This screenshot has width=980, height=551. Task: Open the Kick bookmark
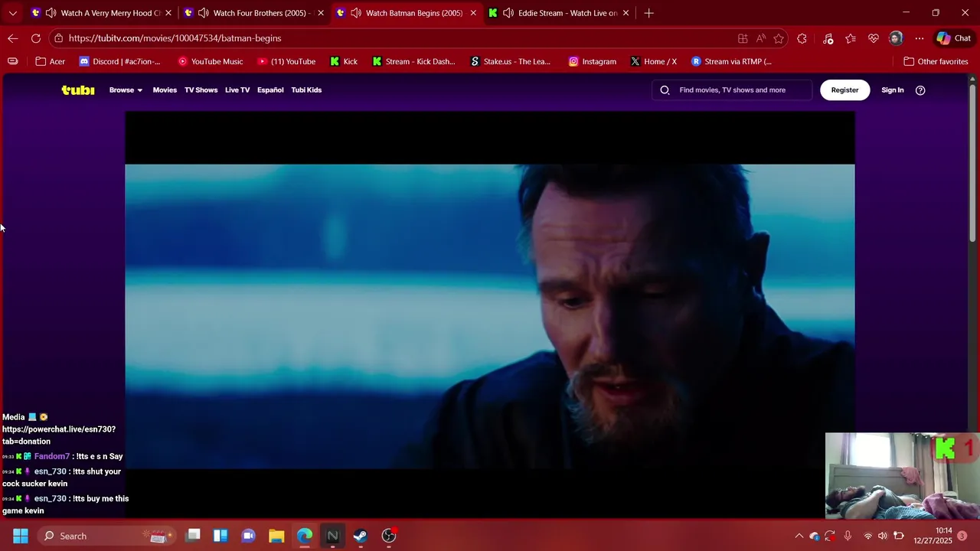point(344,61)
